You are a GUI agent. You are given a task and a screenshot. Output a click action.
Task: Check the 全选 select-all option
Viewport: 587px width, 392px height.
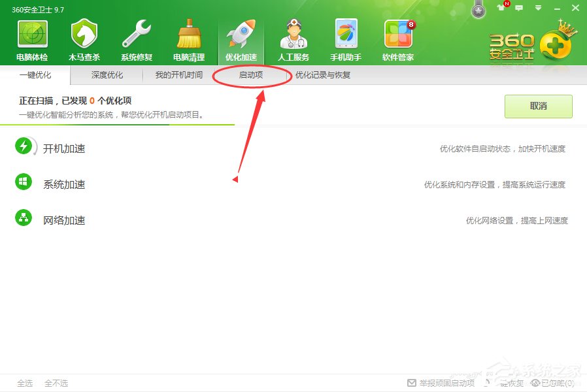25,384
